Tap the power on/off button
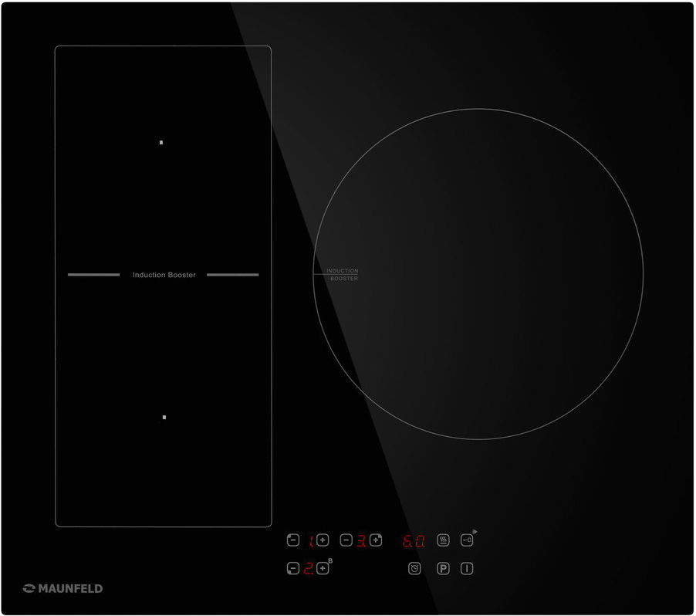The width and height of the screenshot is (696, 616). (x=467, y=568)
